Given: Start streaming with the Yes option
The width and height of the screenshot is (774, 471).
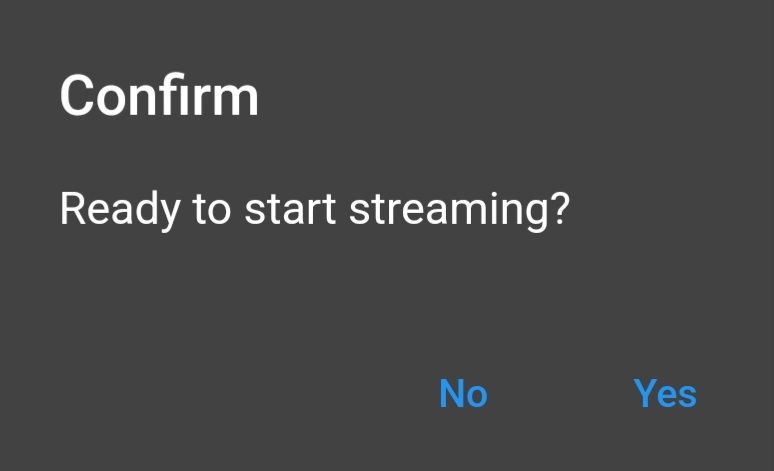Looking at the screenshot, I should point(665,394).
